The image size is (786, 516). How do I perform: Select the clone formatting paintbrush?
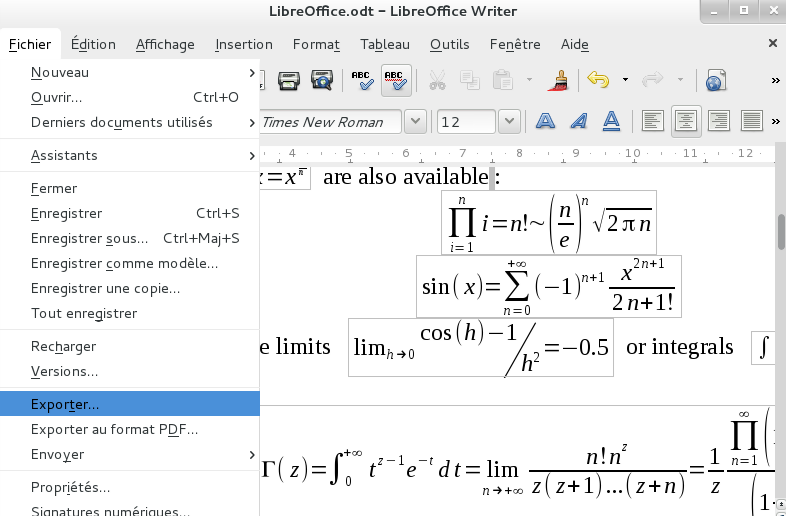point(557,80)
